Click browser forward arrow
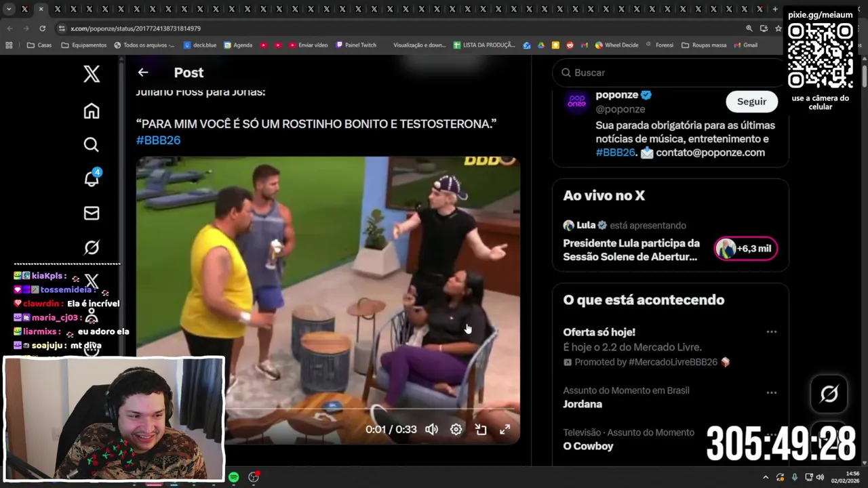This screenshot has width=868, height=488. 26,28
